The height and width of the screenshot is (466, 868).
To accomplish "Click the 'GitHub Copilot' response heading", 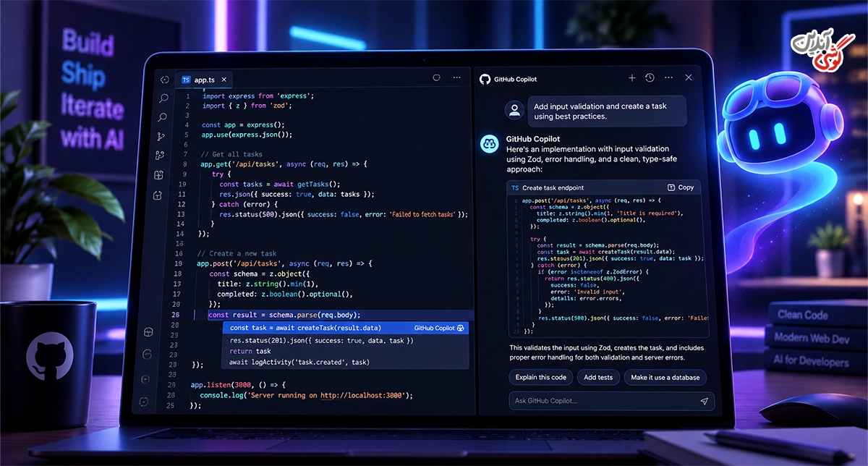I will click(533, 139).
